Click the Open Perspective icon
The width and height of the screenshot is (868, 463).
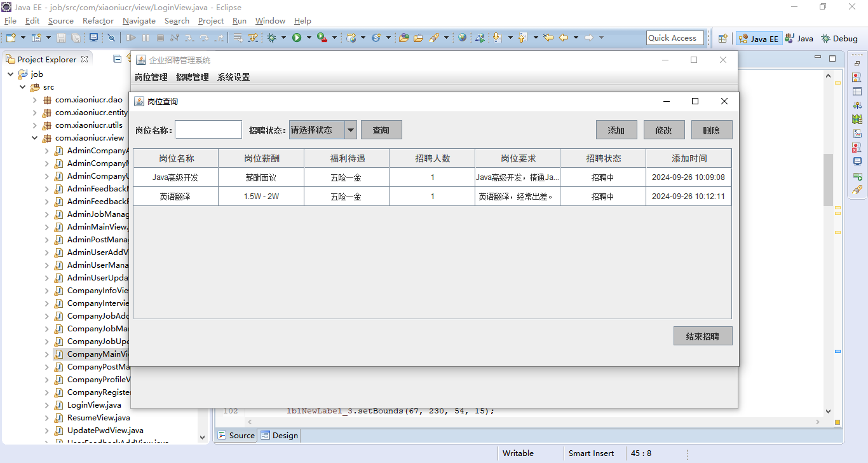(x=722, y=39)
